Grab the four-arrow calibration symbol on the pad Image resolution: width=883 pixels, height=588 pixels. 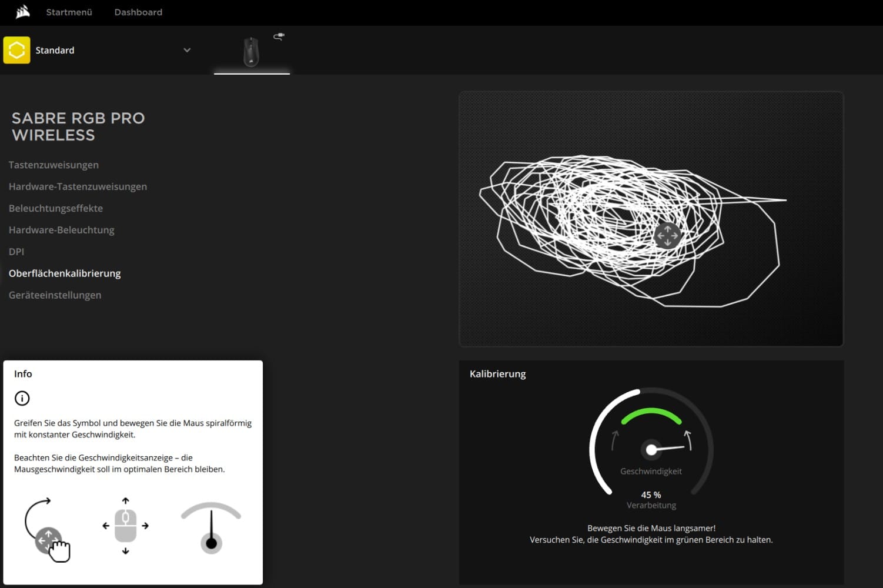click(667, 235)
